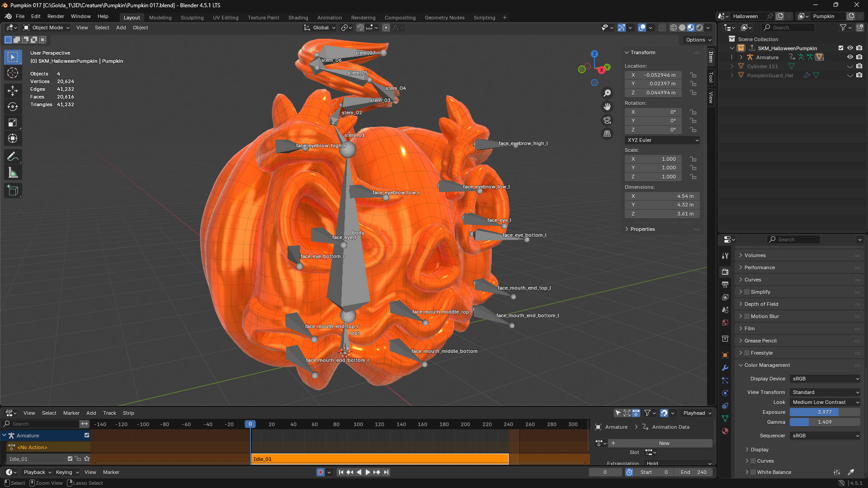Select the Measure tool

click(13, 172)
